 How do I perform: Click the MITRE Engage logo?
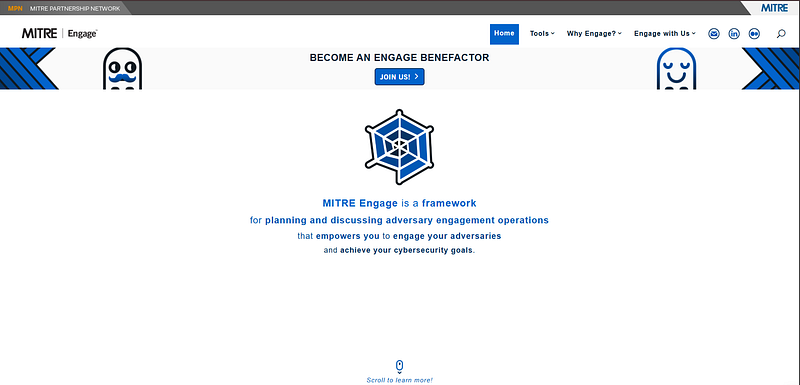pos(59,34)
